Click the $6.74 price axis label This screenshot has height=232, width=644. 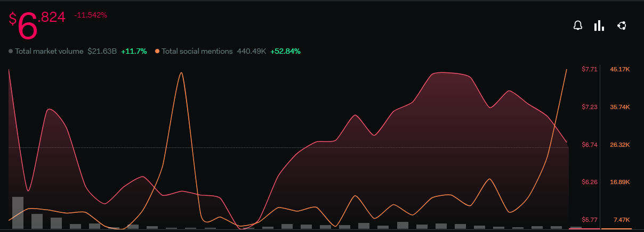[x=590, y=145]
